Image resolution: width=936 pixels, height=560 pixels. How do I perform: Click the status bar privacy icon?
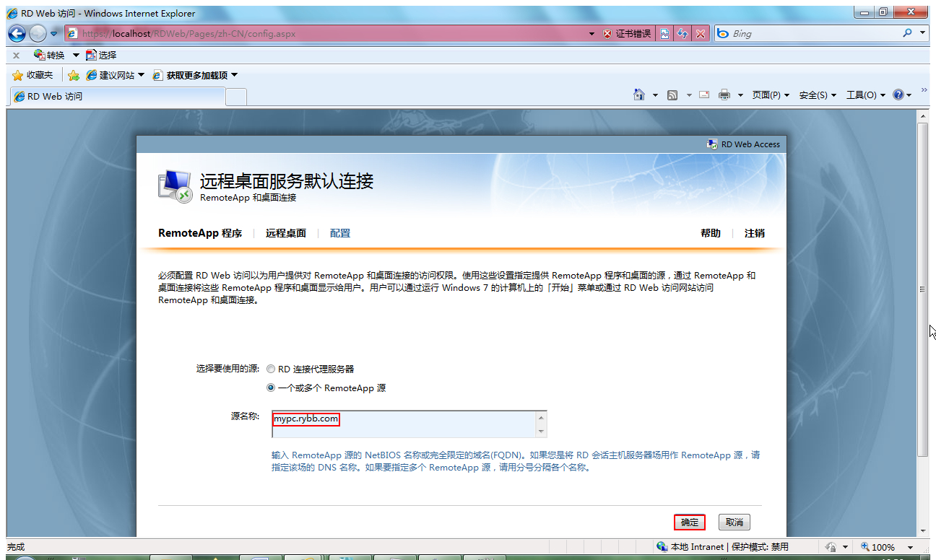click(831, 547)
